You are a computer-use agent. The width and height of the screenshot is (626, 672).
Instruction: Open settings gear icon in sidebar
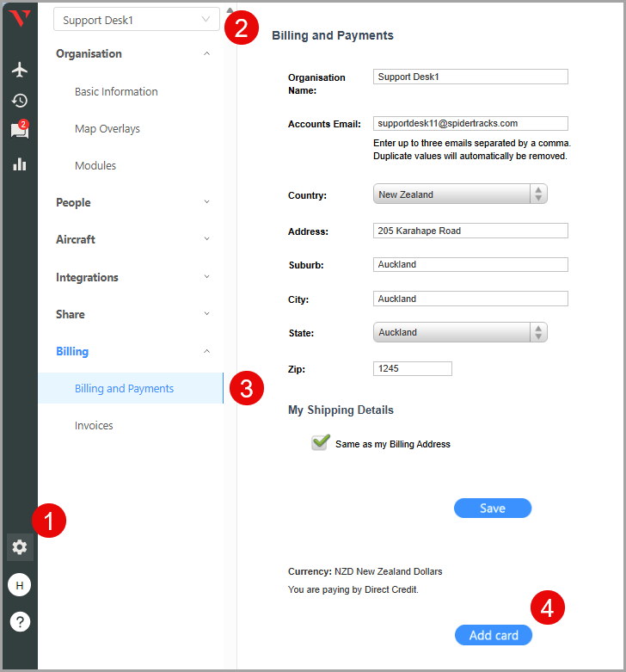[x=19, y=546]
